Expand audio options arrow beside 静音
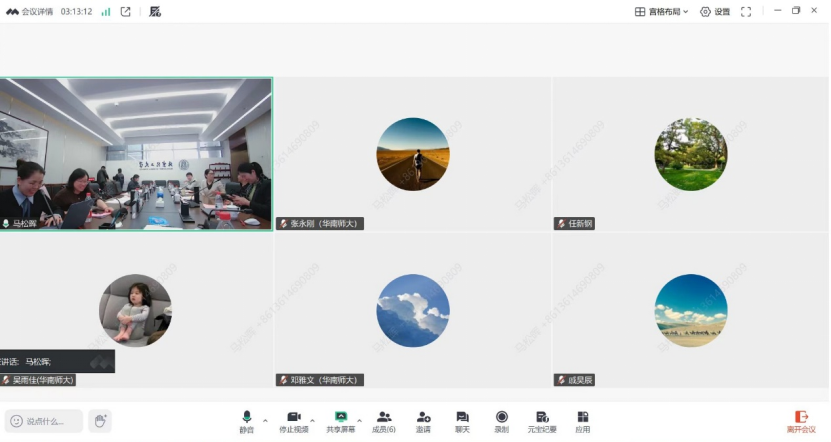Screen dimensions: 831x442 tap(265, 421)
